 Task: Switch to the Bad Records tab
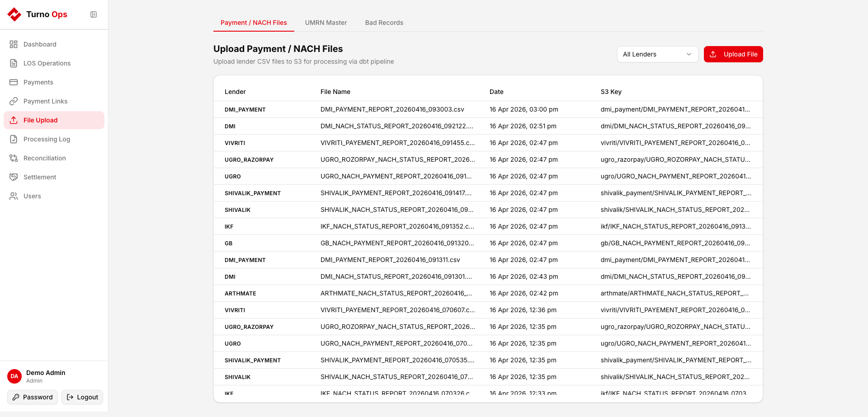(x=384, y=23)
